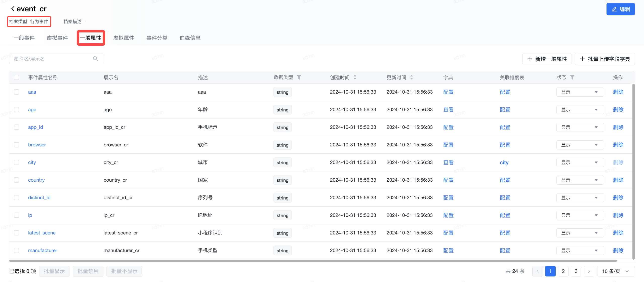
Task: Open the latest_scene attribute link
Action: [42, 233]
